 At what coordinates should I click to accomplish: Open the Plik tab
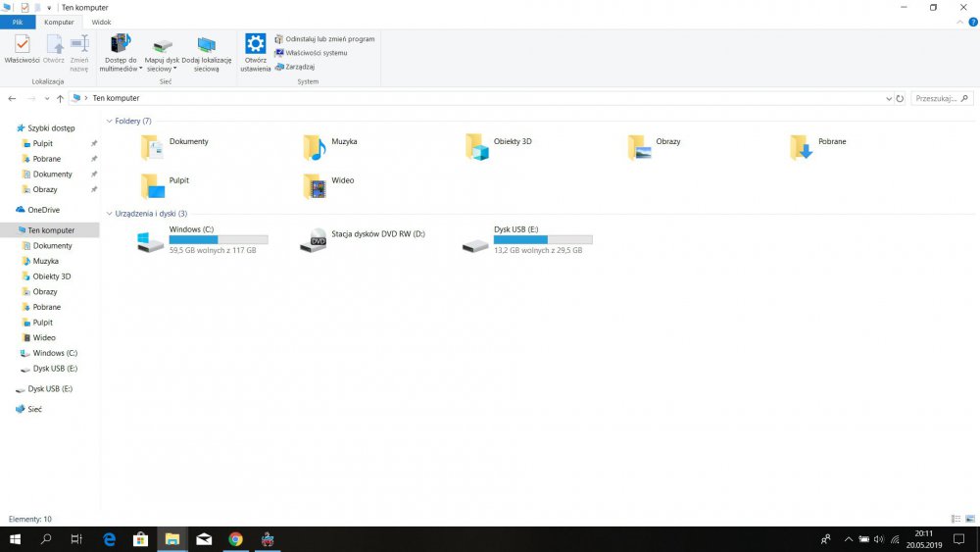pos(18,22)
